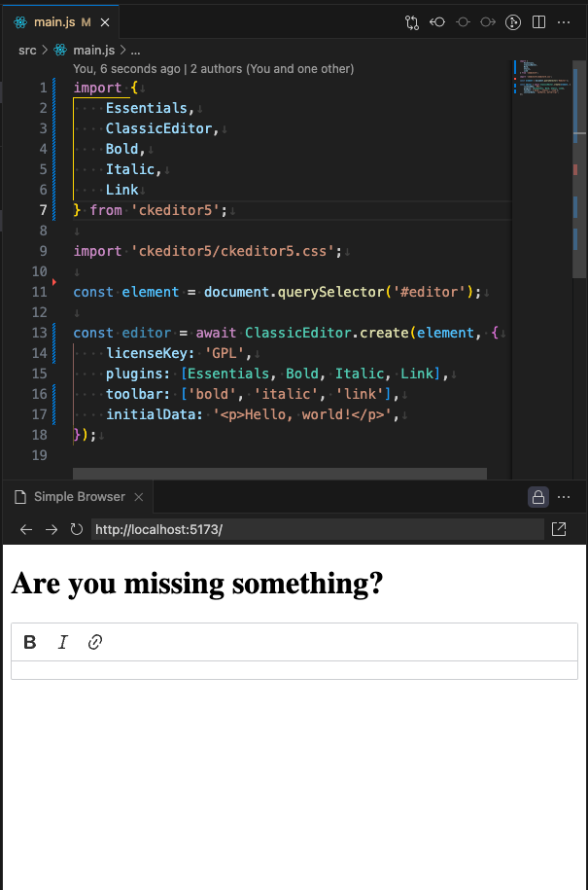Toggle the lock group button in browser panel
Viewport: 588px width, 890px height.
click(x=537, y=497)
